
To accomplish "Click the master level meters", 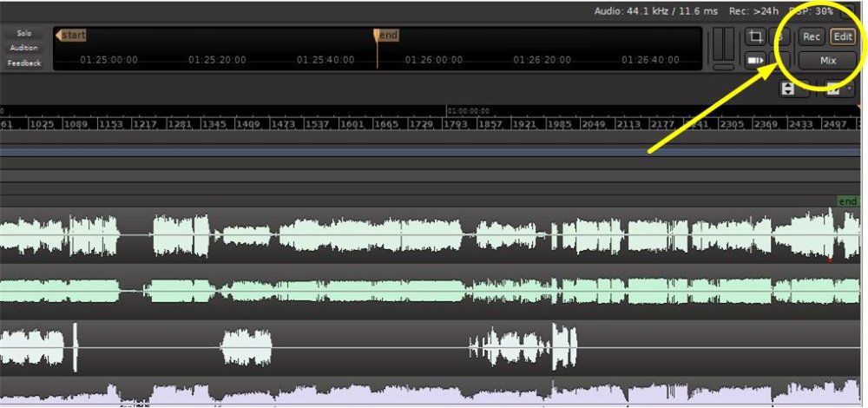I will tap(723, 45).
